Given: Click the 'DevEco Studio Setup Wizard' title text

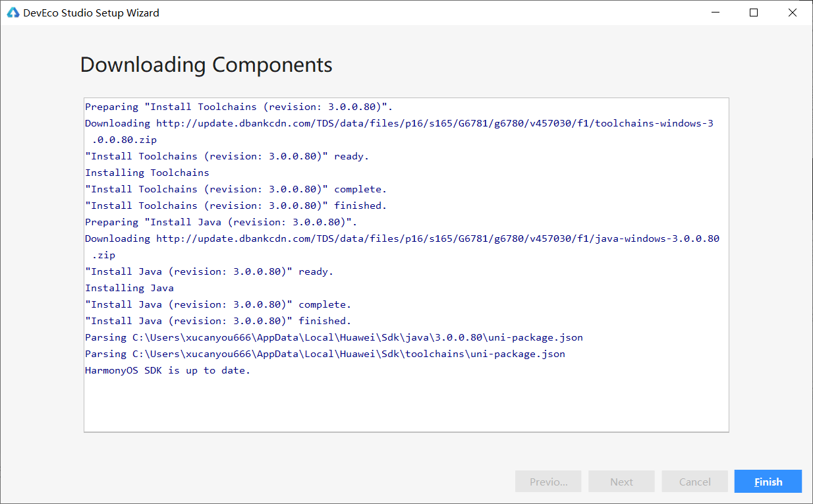Looking at the screenshot, I should (x=91, y=13).
